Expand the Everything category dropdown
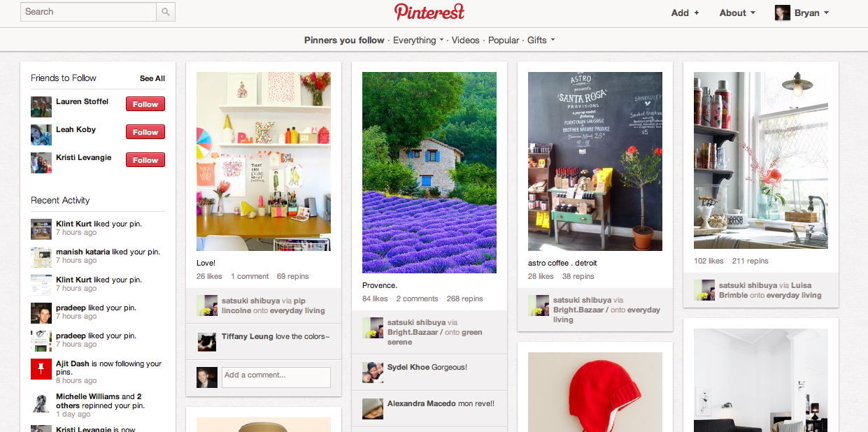Screen dimensions: 868x432 click(418, 40)
